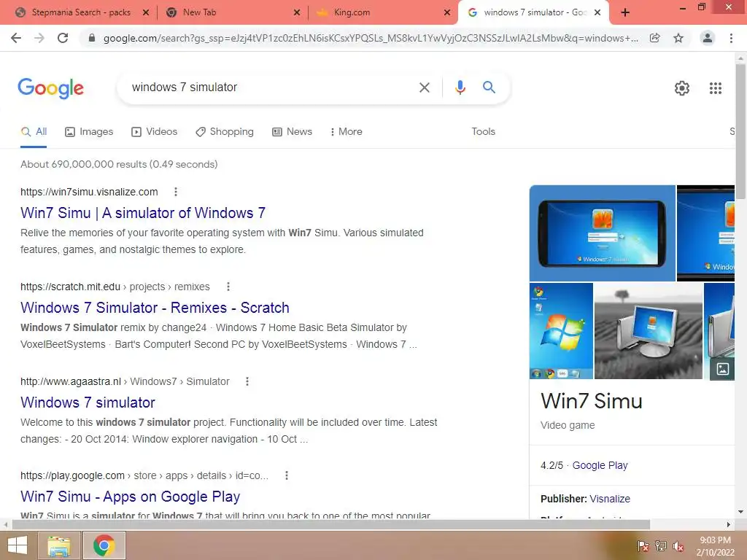This screenshot has height=560, width=747.
Task: Open Chrome's three-dot menu
Action: click(731, 38)
